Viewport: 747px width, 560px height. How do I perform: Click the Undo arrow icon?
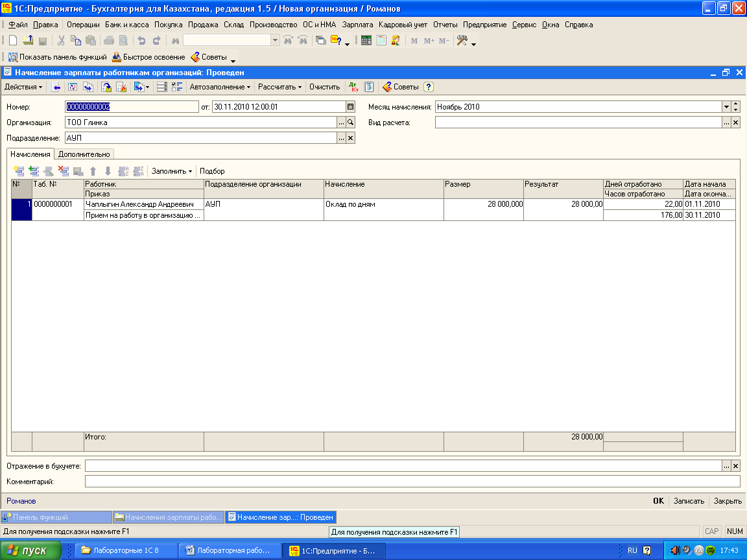141,41
